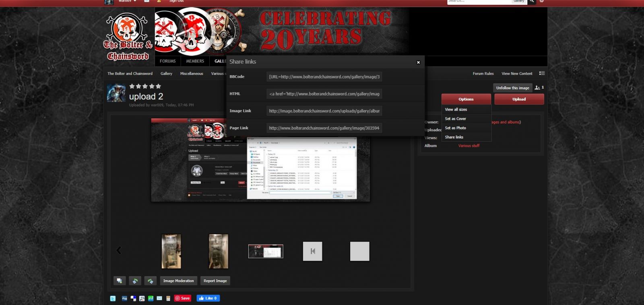Open the Various stuff album link
644x305 pixels.
pyautogui.click(x=469, y=146)
